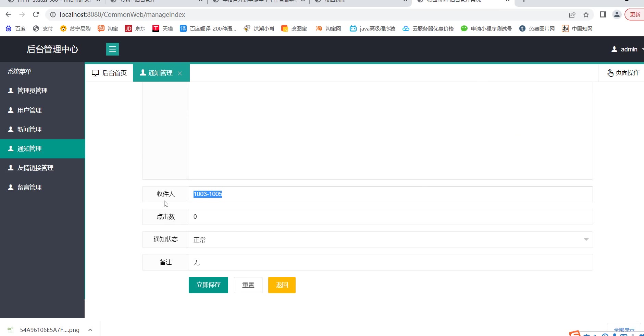Image resolution: width=644 pixels, height=336 pixels.
Task: Click the 立即保存 button
Action: [208, 285]
